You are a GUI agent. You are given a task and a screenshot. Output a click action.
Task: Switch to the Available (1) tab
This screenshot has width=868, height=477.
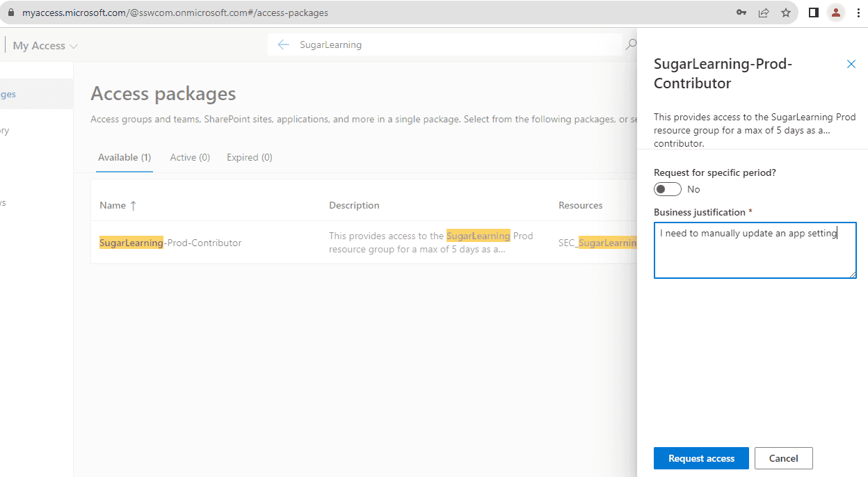pyautogui.click(x=124, y=158)
